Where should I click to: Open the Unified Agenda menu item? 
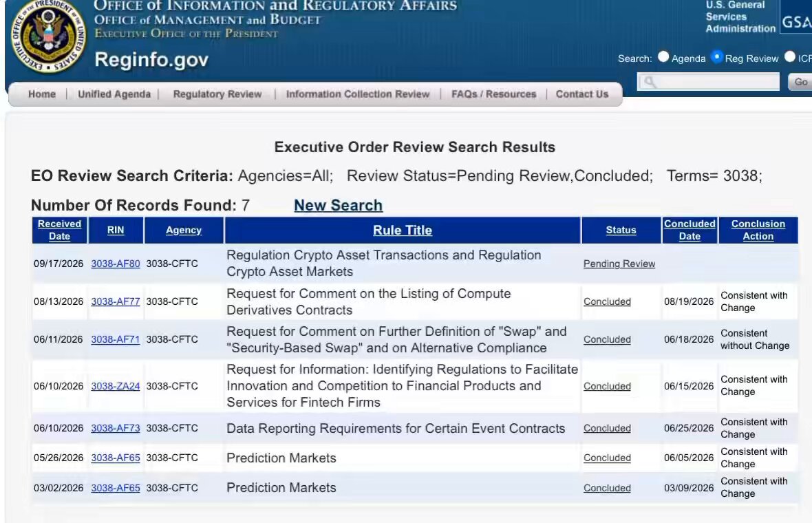(x=114, y=94)
